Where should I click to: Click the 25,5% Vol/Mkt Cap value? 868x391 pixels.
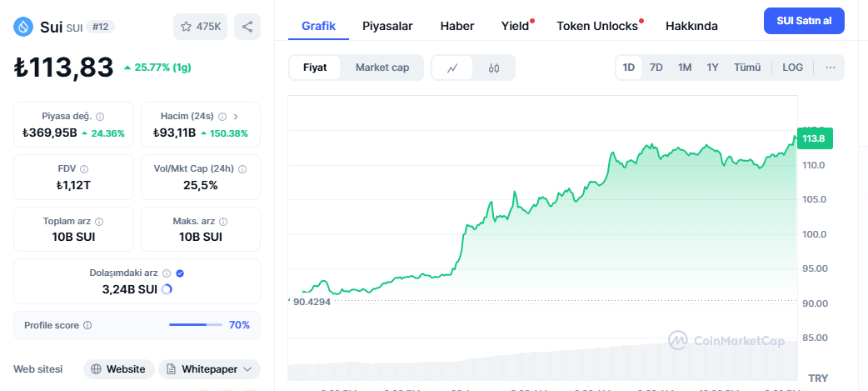(201, 185)
